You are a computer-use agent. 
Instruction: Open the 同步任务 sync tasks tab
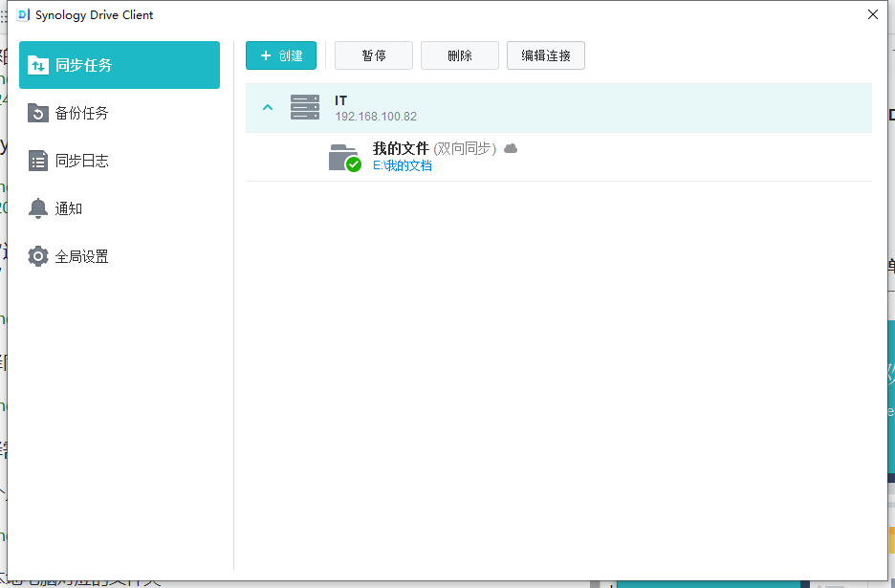120,65
